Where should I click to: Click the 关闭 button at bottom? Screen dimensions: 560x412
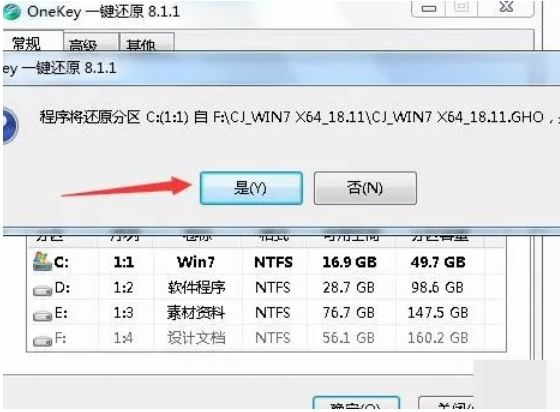point(446,403)
